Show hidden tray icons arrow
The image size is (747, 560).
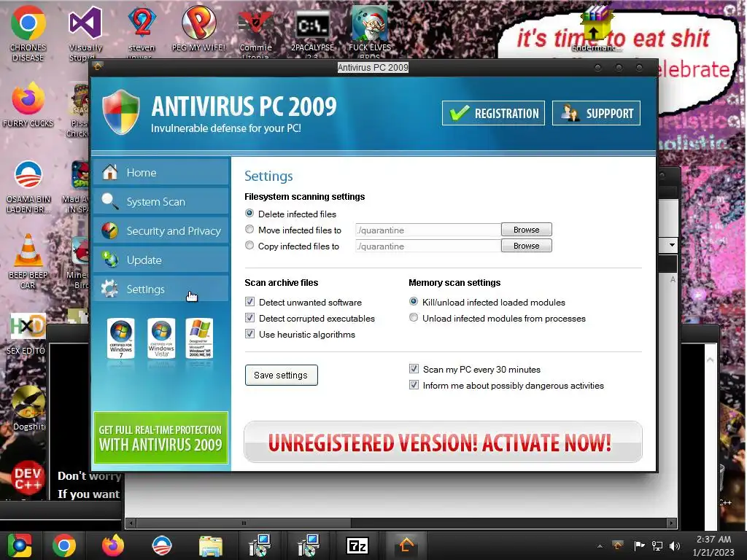[600, 546]
